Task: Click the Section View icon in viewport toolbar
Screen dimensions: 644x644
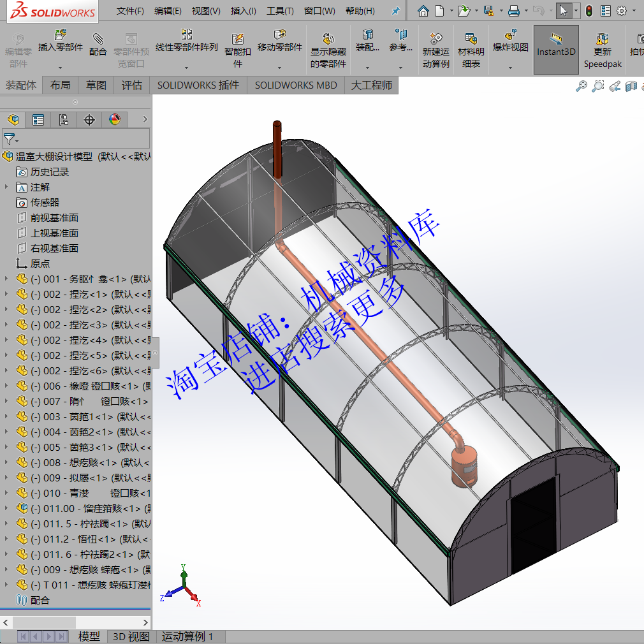Action: tap(631, 86)
